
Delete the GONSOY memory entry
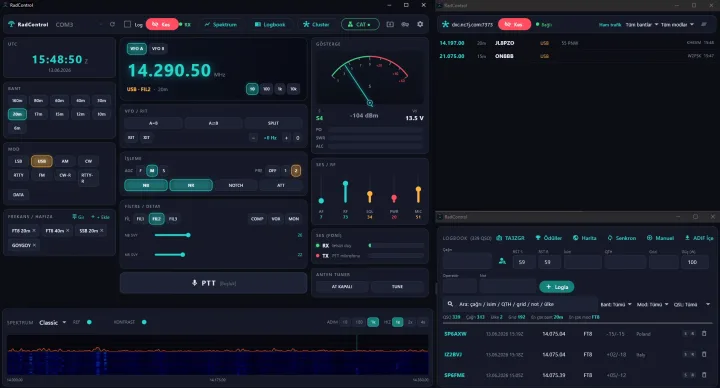click(x=34, y=245)
